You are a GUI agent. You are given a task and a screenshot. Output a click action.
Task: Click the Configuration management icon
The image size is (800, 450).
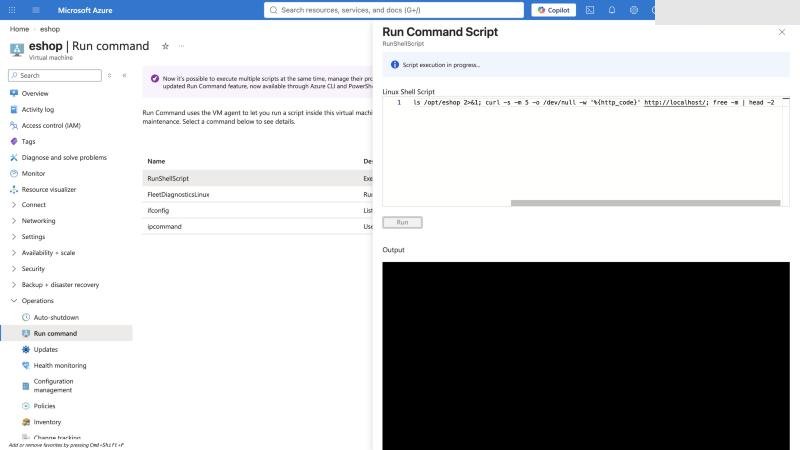(26, 386)
